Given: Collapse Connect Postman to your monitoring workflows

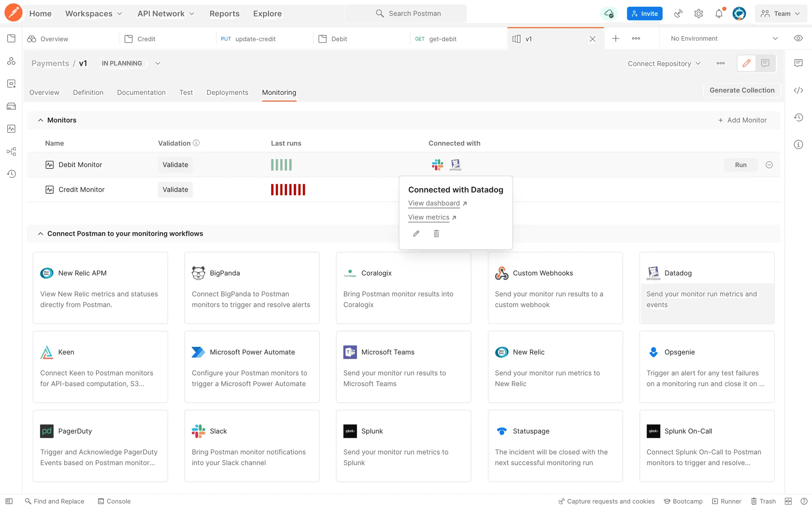Looking at the screenshot, I should click(x=40, y=234).
